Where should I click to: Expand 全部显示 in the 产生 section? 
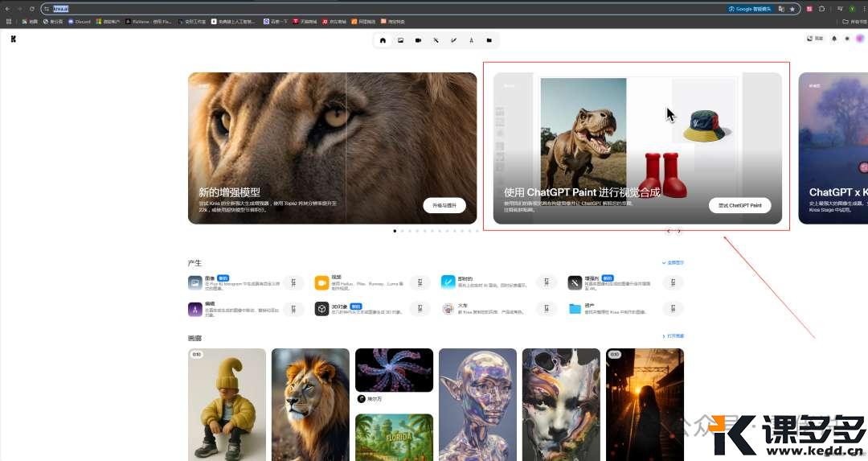click(673, 262)
